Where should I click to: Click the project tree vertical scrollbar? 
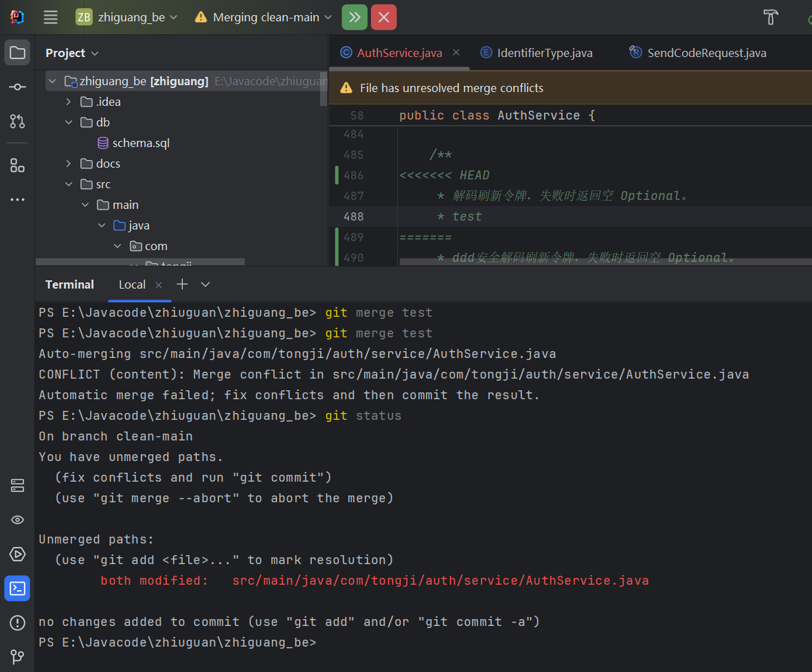324,88
